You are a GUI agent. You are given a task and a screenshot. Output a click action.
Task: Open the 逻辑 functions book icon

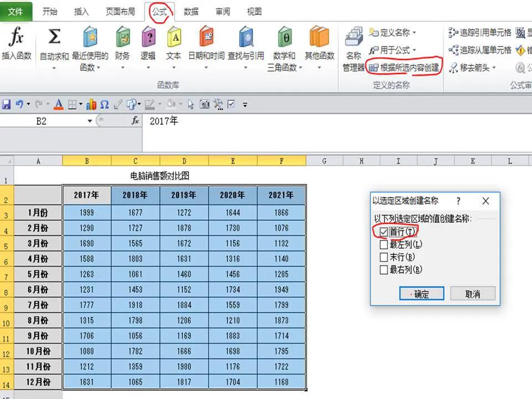pos(149,37)
